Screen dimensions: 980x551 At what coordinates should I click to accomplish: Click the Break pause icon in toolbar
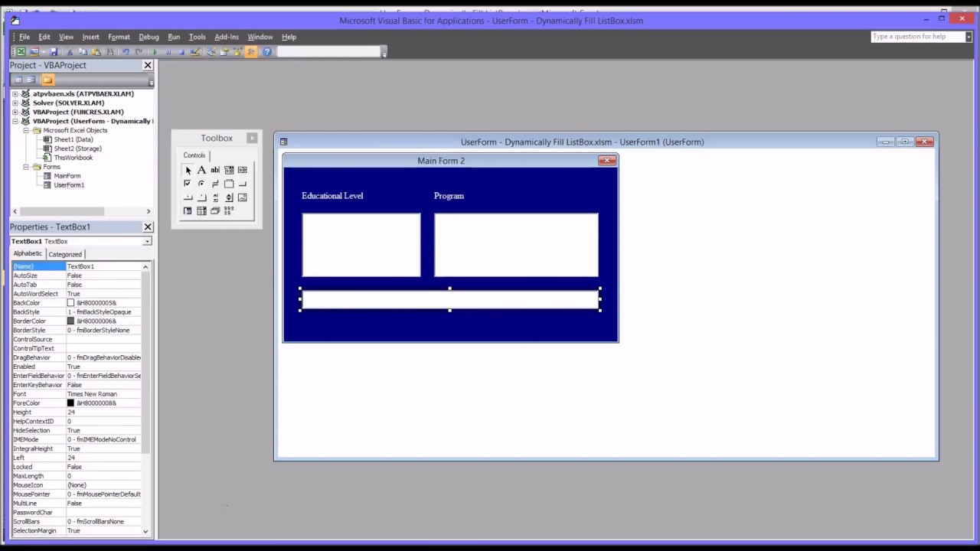[x=168, y=52]
